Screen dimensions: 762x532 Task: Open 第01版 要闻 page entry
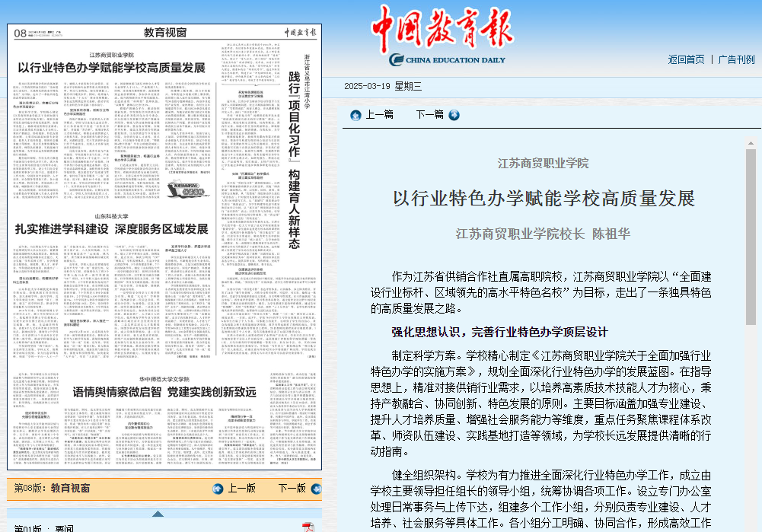tap(44, 527)
